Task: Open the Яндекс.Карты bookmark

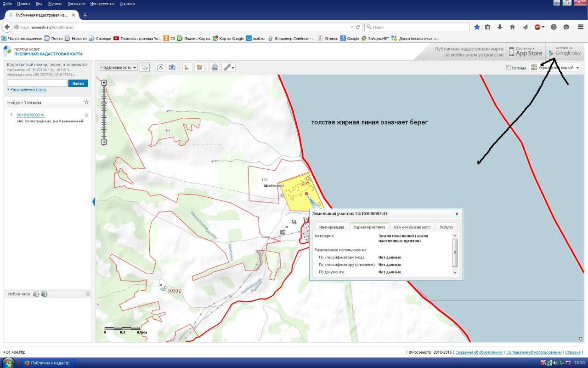Action: [194, 39]
